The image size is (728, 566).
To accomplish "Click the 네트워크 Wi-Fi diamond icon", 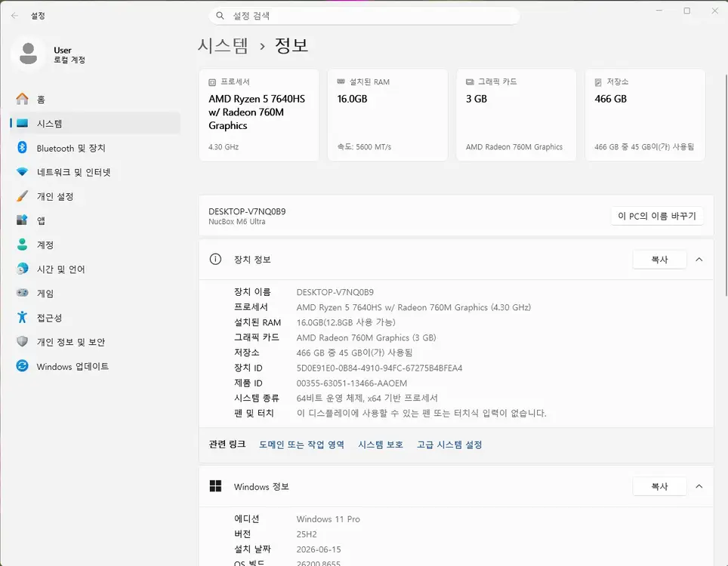I will coord(22,171).
